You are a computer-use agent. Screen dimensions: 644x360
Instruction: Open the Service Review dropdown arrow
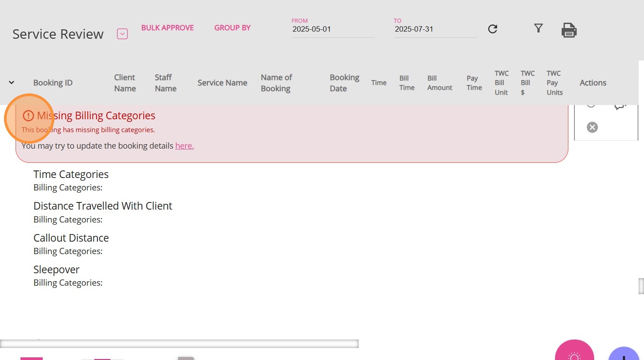[122, 34]
